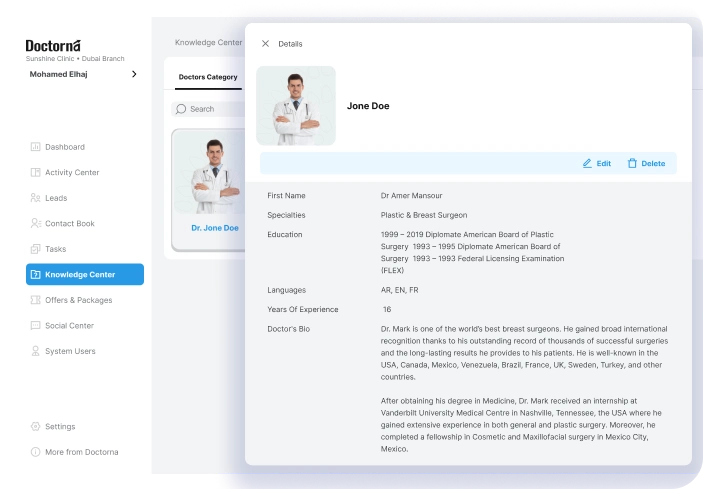The image size is (703, 489).
Task: Open More from Doctorna link
Action: [x=81, y=452]
